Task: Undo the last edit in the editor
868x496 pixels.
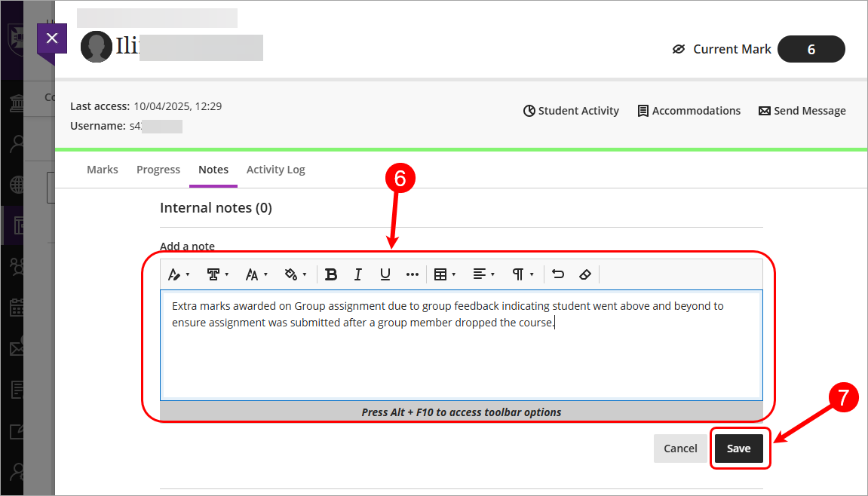Action: coord(558,274)
